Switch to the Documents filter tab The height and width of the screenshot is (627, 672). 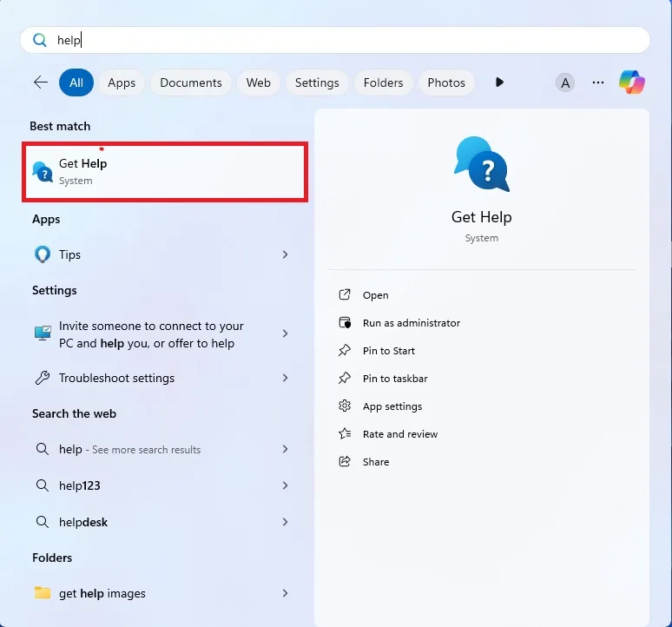click(191, 82)
